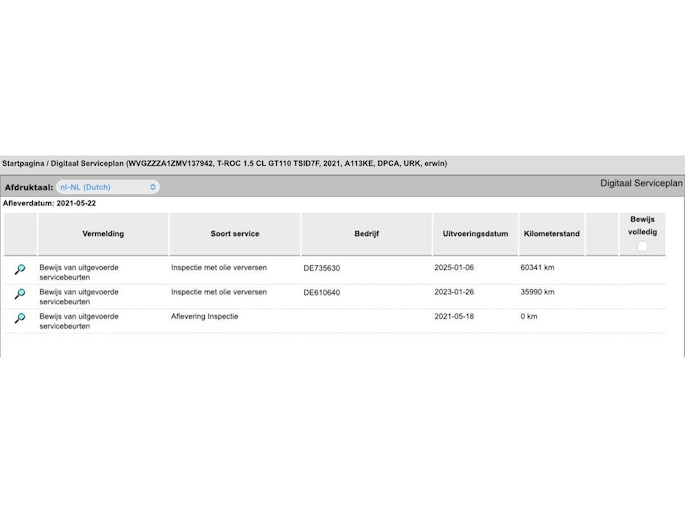Select the 2021-05-18 execution date cell
Image resolution: width=685 pixels, height=513 pixels.
click(x=454, y=317)
